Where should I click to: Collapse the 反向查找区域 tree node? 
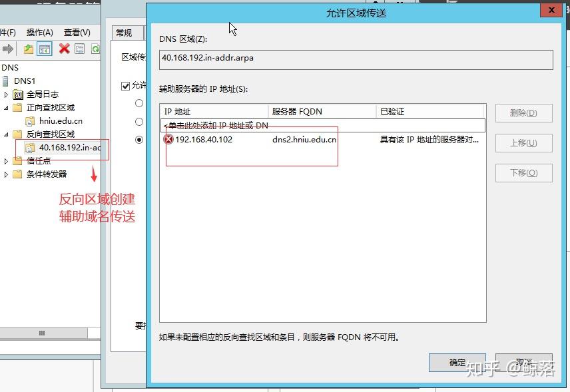tap(7, 134)
